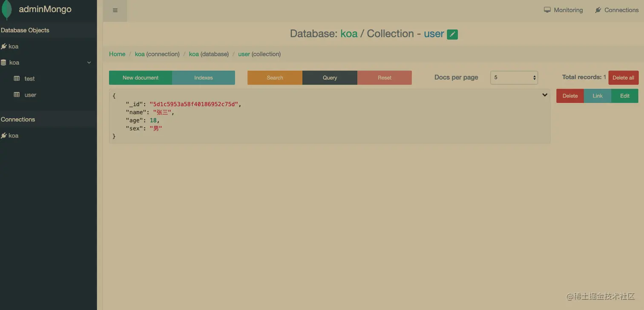Screen dimensions: 644x310
Task: Click the adminMongo title text
Action: [45, 9]
